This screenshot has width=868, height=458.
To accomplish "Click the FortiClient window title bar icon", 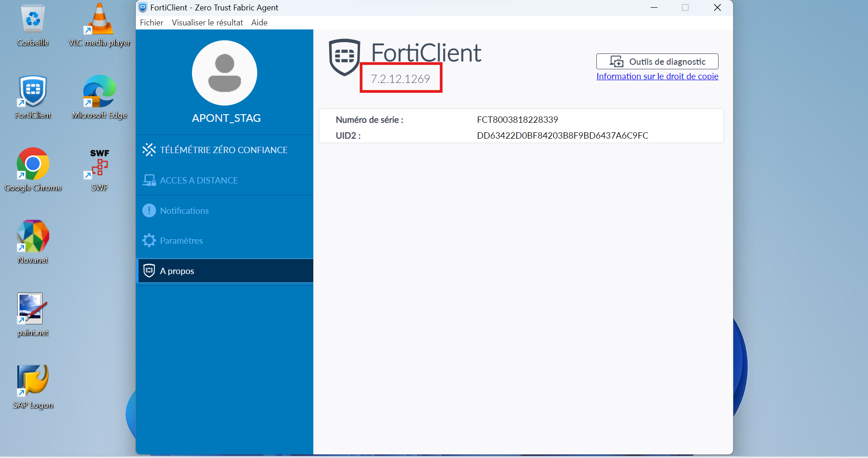I will pyautogui.click(x=143, y=7).
